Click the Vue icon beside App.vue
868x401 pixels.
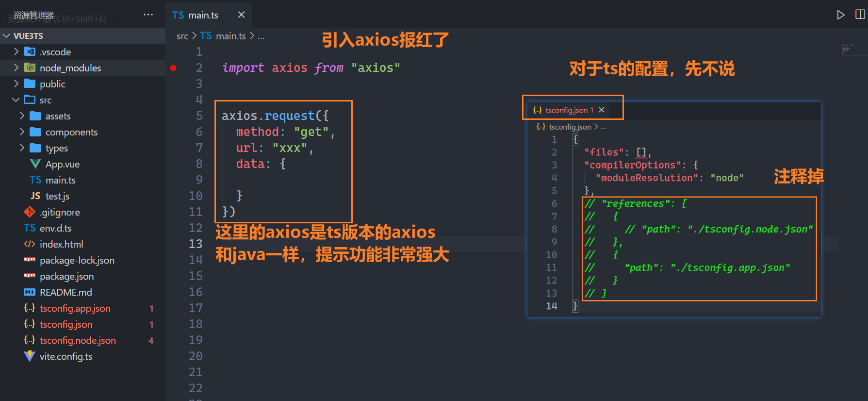pyautogui.click(x=35, y=164)
